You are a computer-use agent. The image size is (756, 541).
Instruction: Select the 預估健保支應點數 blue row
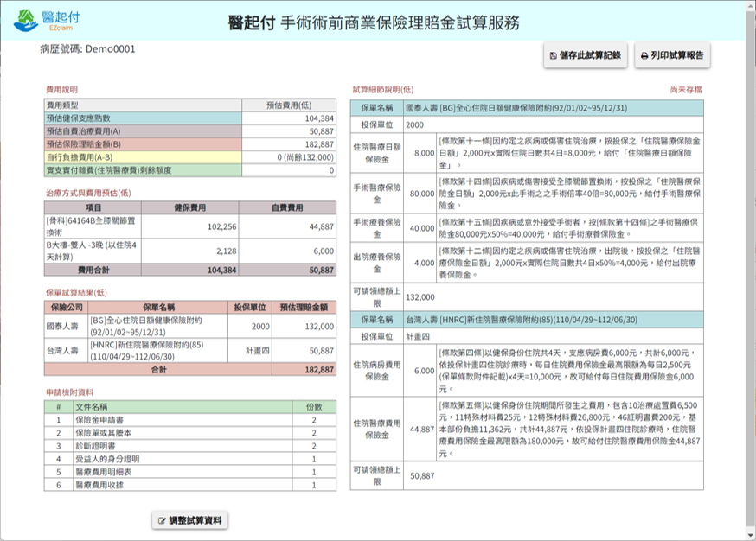coord(189,118)
